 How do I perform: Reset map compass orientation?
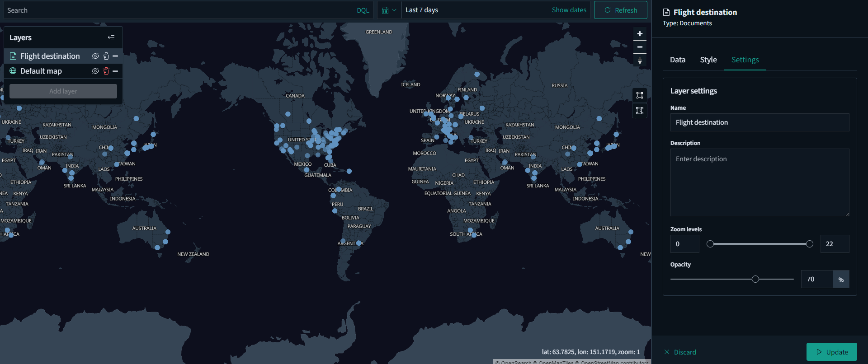640,61
